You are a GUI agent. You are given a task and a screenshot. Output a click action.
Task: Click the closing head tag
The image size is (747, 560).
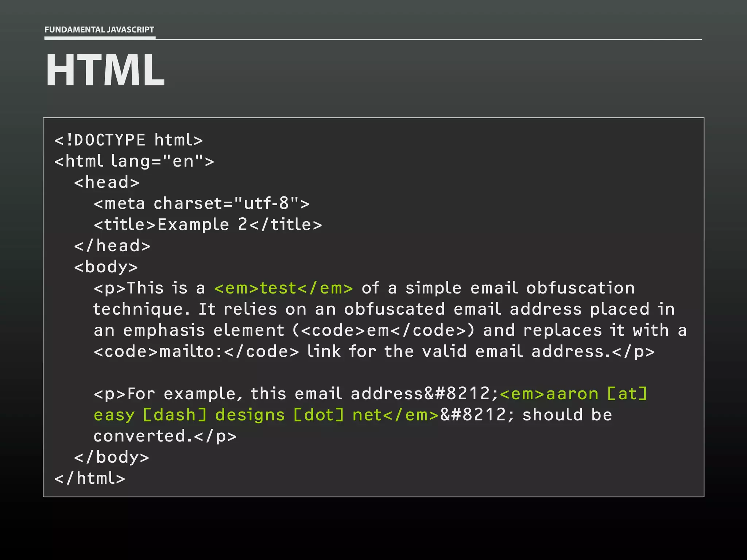(x=112, y=246)
